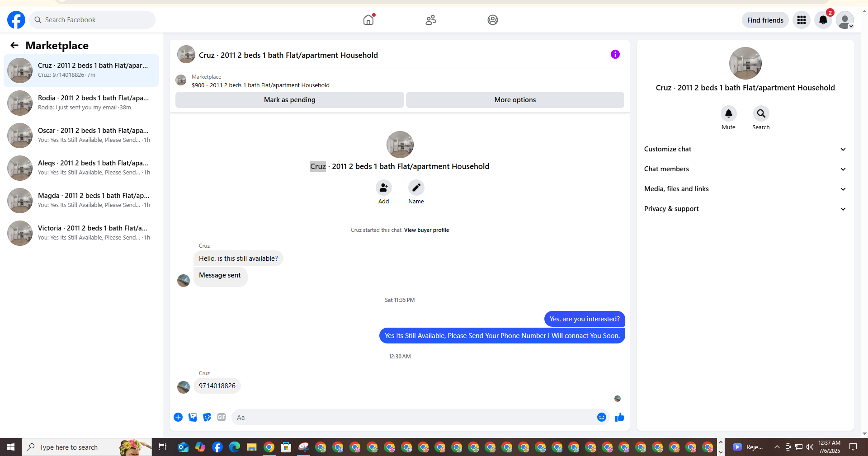The width and height of the screenshot is (868, 456).
Task: Click the Windows Start button
Action: [x=11, y=447]
